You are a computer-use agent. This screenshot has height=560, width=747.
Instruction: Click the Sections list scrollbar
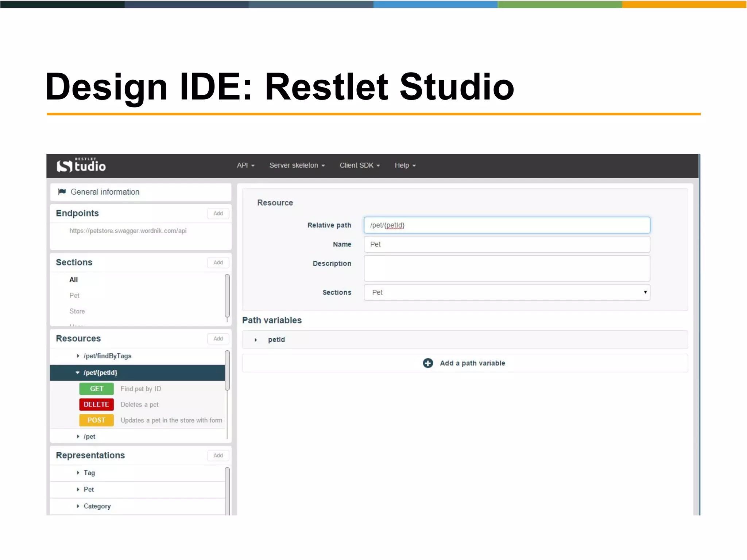[227, 296]
